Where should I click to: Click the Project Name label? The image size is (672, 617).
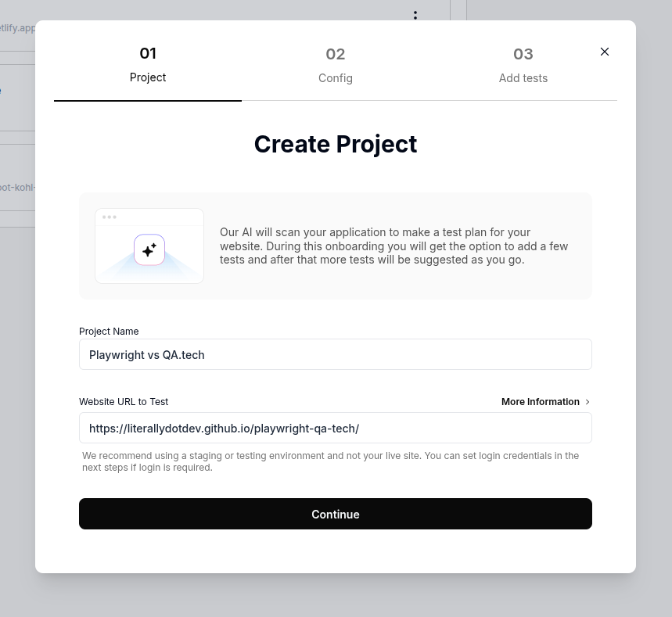point(109,332)
